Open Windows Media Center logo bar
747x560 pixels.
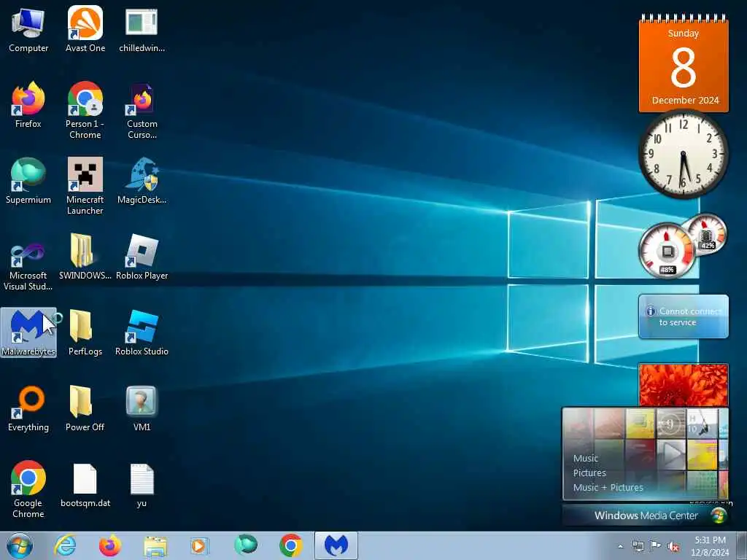pos(646,516)
